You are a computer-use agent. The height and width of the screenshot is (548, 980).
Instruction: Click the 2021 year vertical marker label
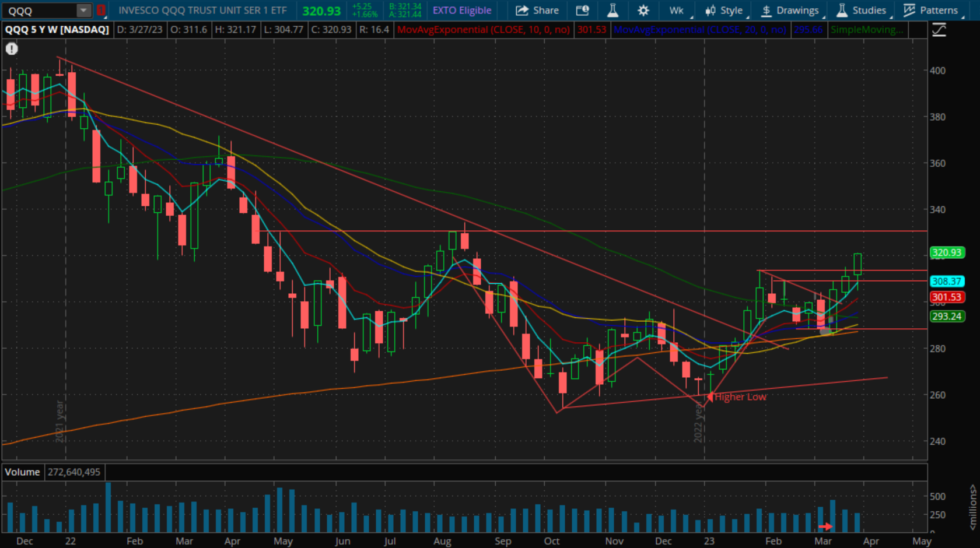click(x=60, y=421)
